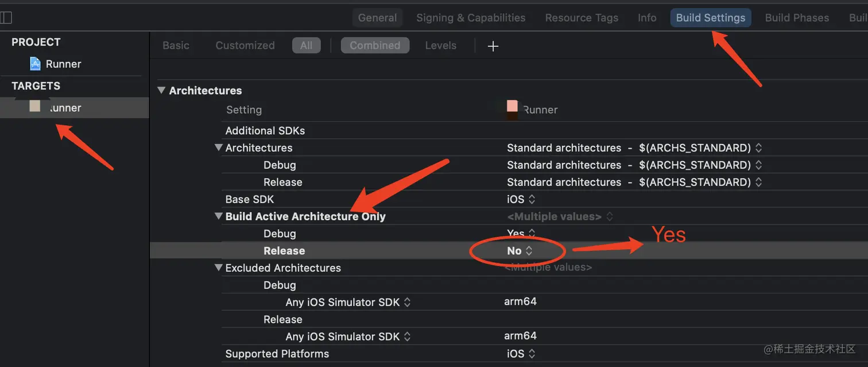Select the Runner project icon
Image resolution: width=868 pixels, height=367 pixels.
click(x=36, y=64)
